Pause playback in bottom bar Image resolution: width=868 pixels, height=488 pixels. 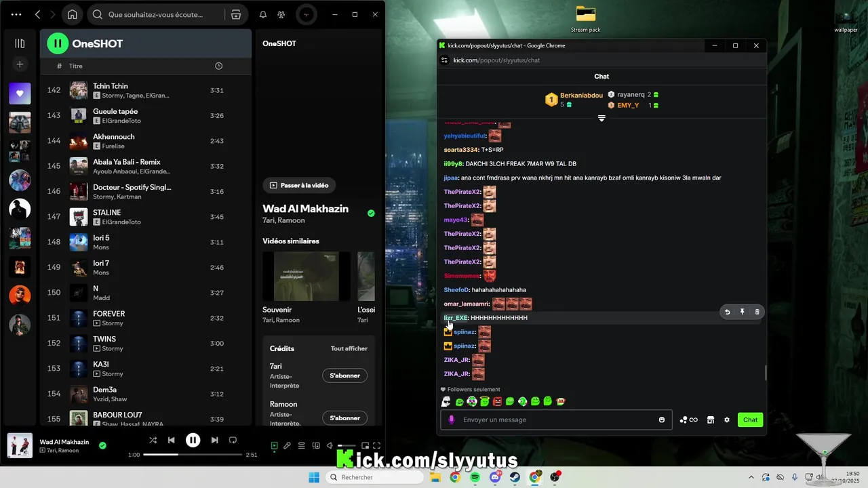(193, 440)
